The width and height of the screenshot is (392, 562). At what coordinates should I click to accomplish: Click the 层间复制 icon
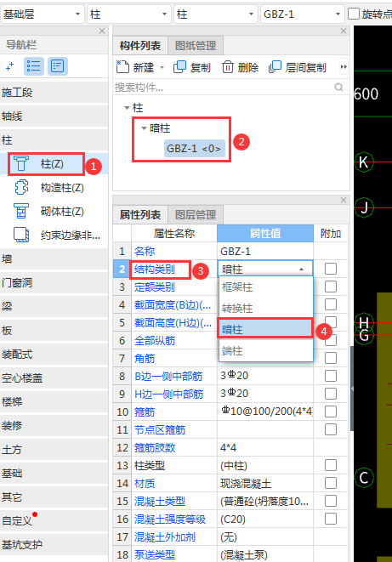coord(275,67)
